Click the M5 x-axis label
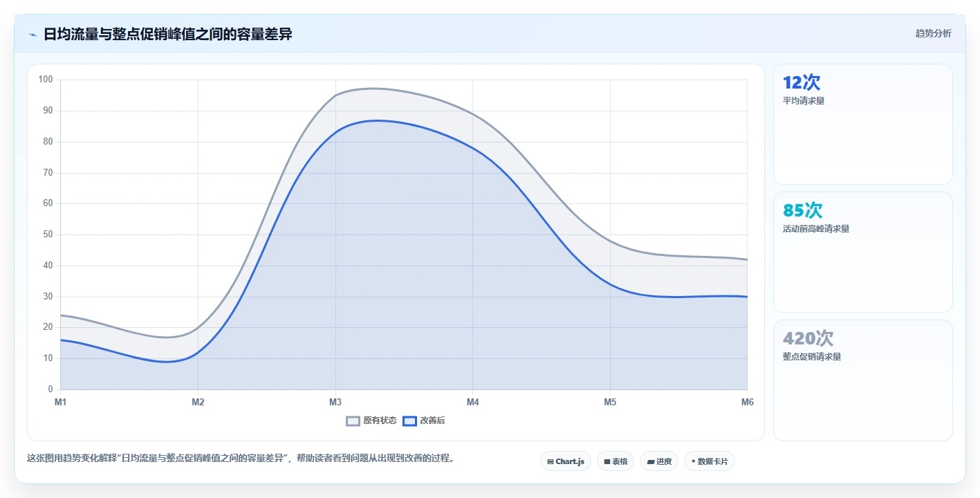This screenshot has width=980, height=498. click(x=610, y=402)
